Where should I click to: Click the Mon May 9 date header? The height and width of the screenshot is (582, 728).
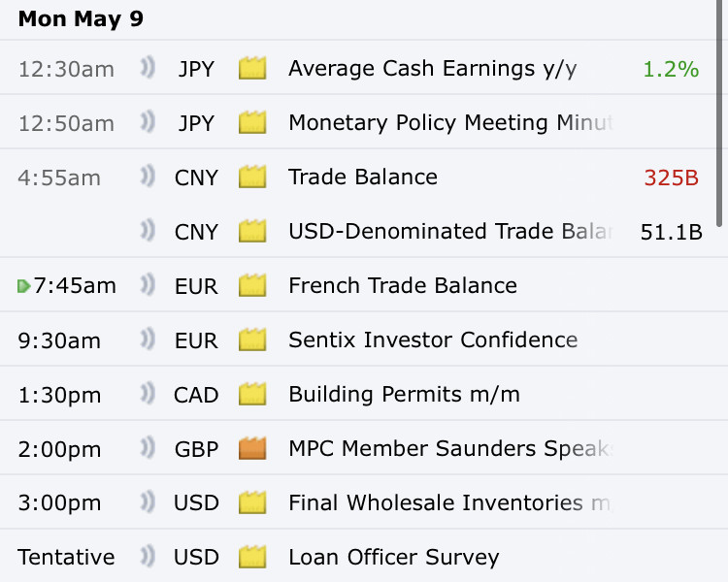point(81,19)
